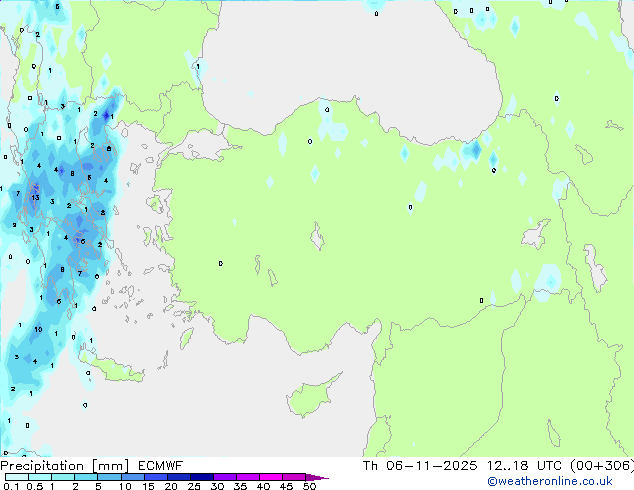Click the '12..18 UTC' time range text
The image size is (634, 490).
(x=524, y=466)
